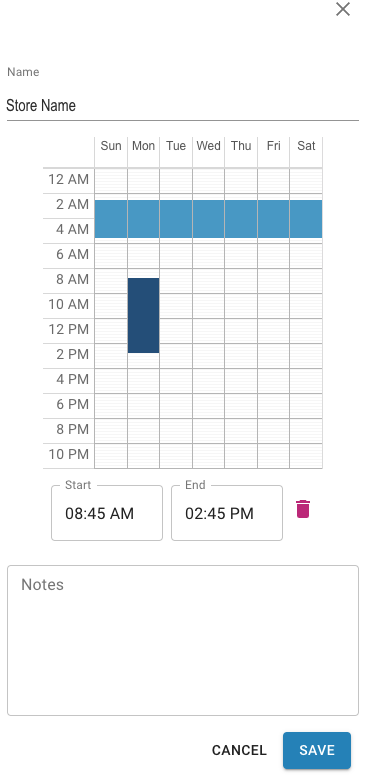Viewport: 365px width, 779px height.
Task: Click the Tue column header
Action: pyautogui.click(x=176, y=146)
